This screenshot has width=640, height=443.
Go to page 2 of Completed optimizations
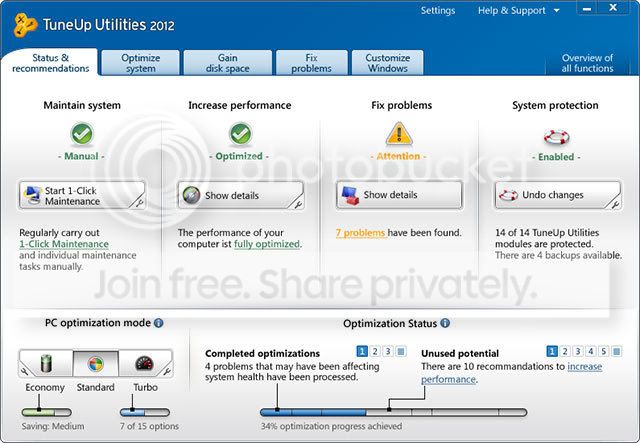(x=375, y=351)
